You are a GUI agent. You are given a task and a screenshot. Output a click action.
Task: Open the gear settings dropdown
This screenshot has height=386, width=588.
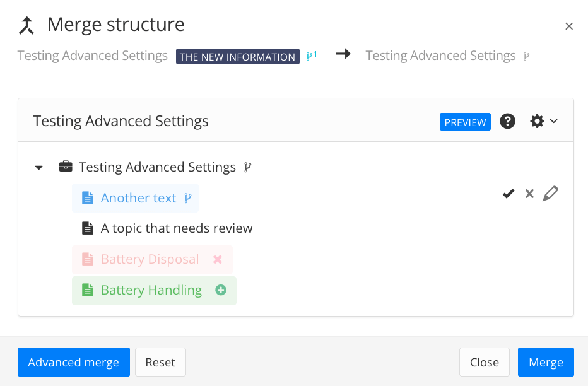pos(543,121)
